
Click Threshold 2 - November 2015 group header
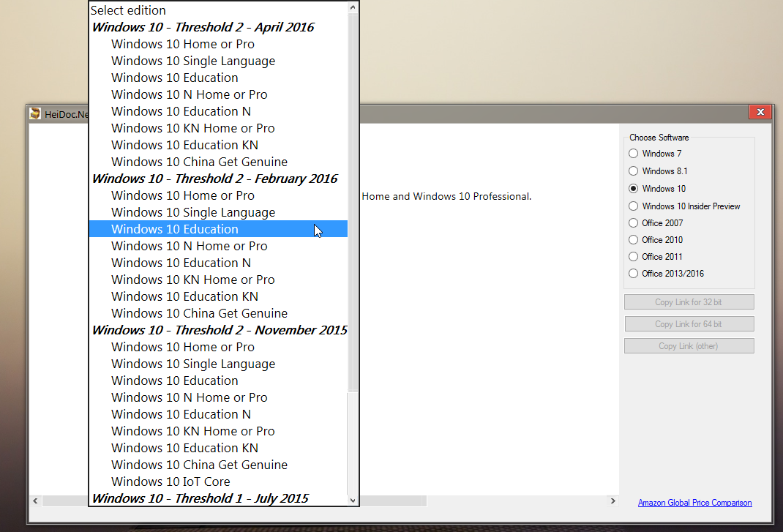click(x=218, y=330)
